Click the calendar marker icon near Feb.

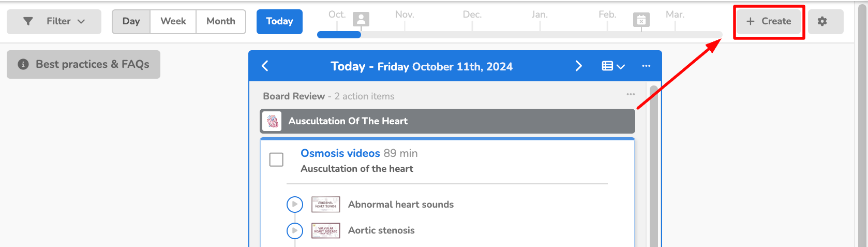tap(641, 20)
